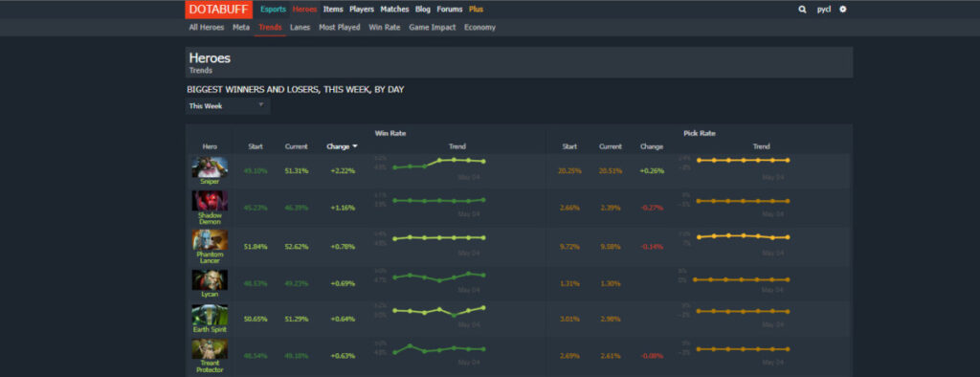Click Earth Spirit's 51.29% current win rate
The image size is (980, 377).
297,320
